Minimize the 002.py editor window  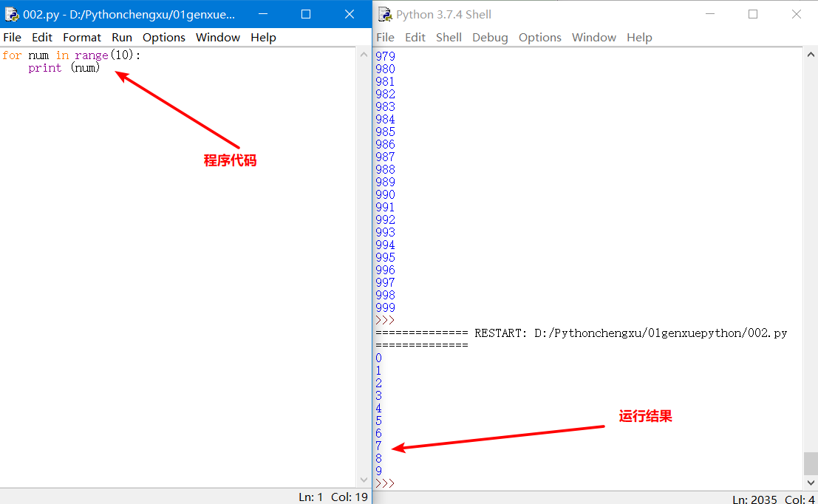[x=263, y=14]
